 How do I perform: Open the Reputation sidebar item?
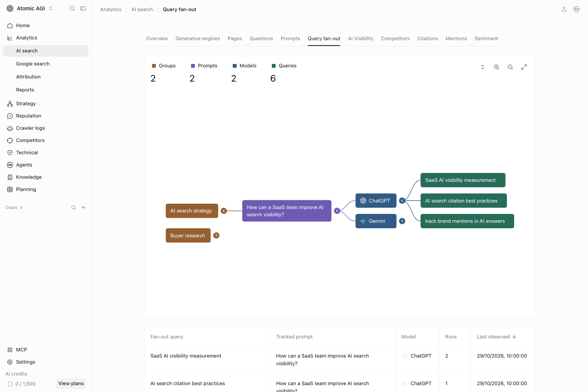(46, 116)
